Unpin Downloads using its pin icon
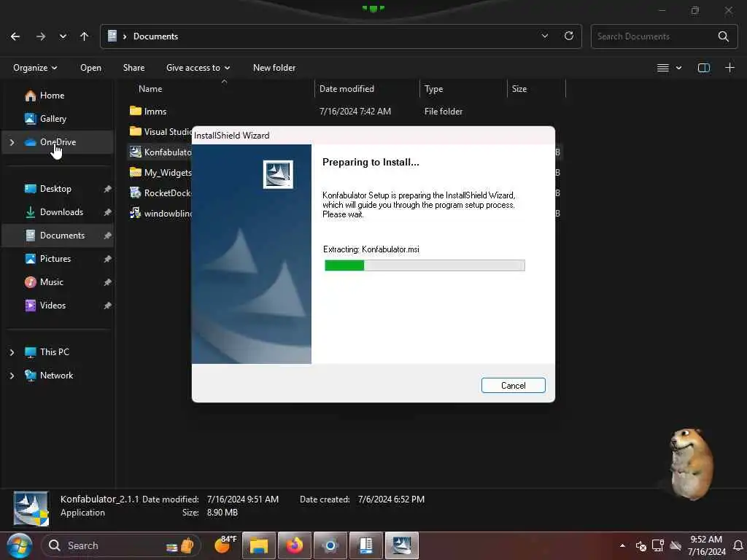This screenshot has width=747, height=560. tap(107, 212)
